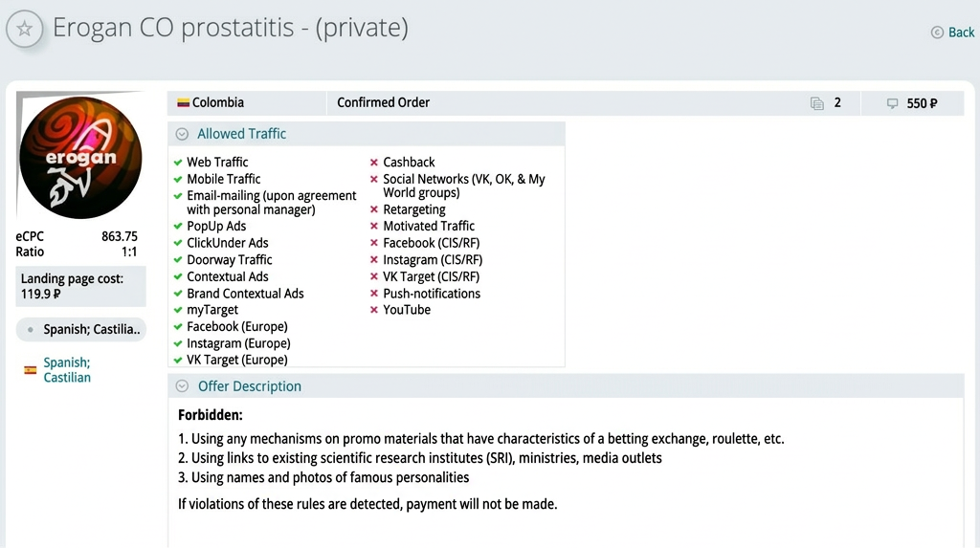Click the cross beside Social Networks
The image size is (980, 548).
(374, 180)
